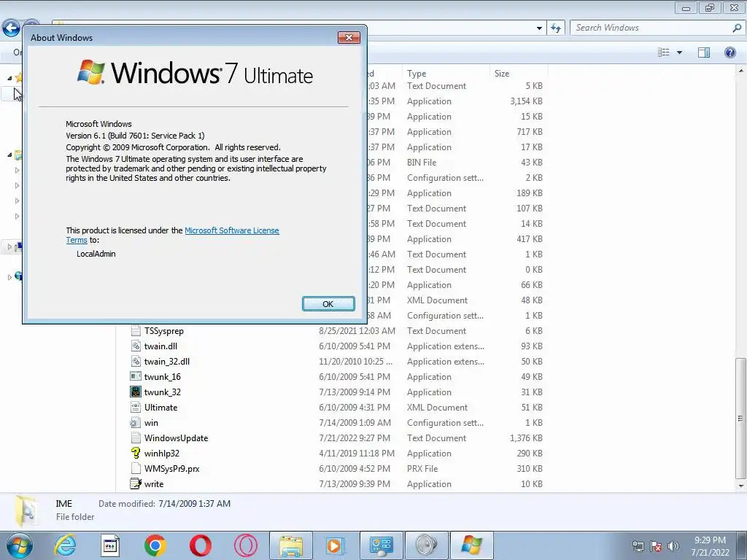The width and height of the screenshot is (747, 560).
Task: Select the twunk_32 application icon
Action: coord(136,392)
